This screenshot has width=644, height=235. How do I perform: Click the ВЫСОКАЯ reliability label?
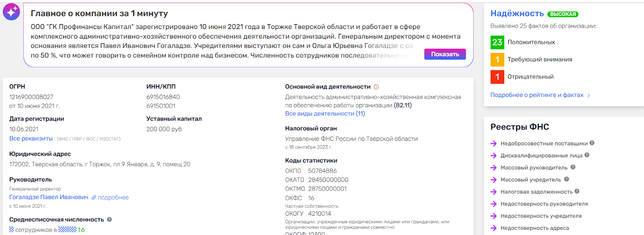coord(563,14)
